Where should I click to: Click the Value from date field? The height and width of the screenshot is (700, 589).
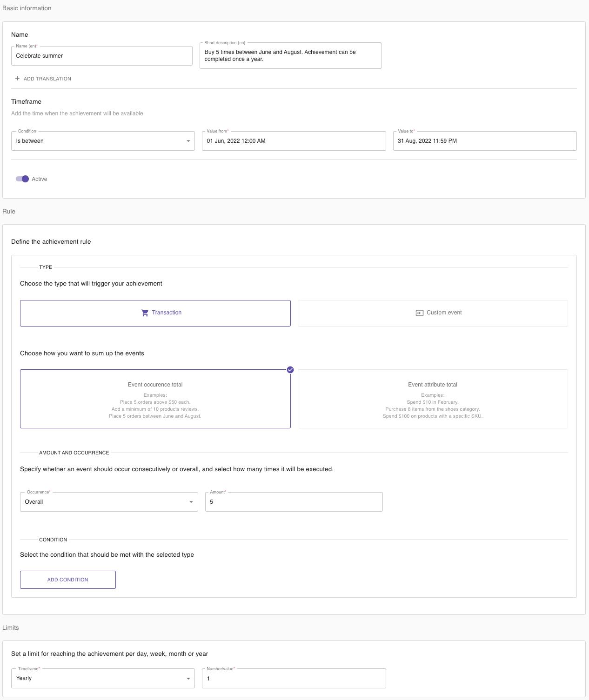point(294,141)
